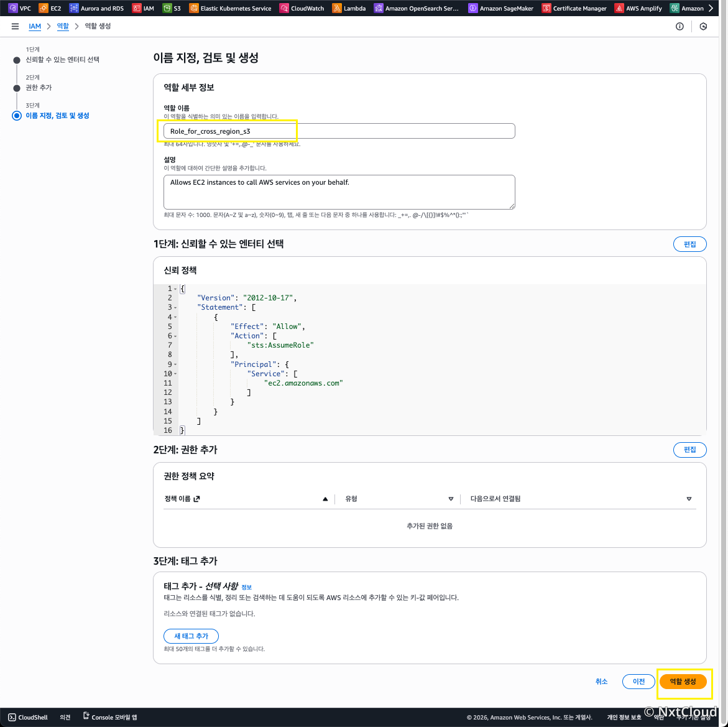This screenshot has height=727, width=728.
Task: Open the VPC service shortcut icon
Action: [13, 8]
